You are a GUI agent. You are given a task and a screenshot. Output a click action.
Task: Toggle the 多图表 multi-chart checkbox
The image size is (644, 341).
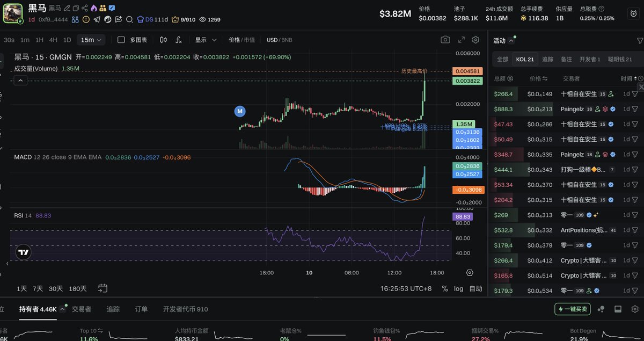pyautogui.click(x=122, y=40)
